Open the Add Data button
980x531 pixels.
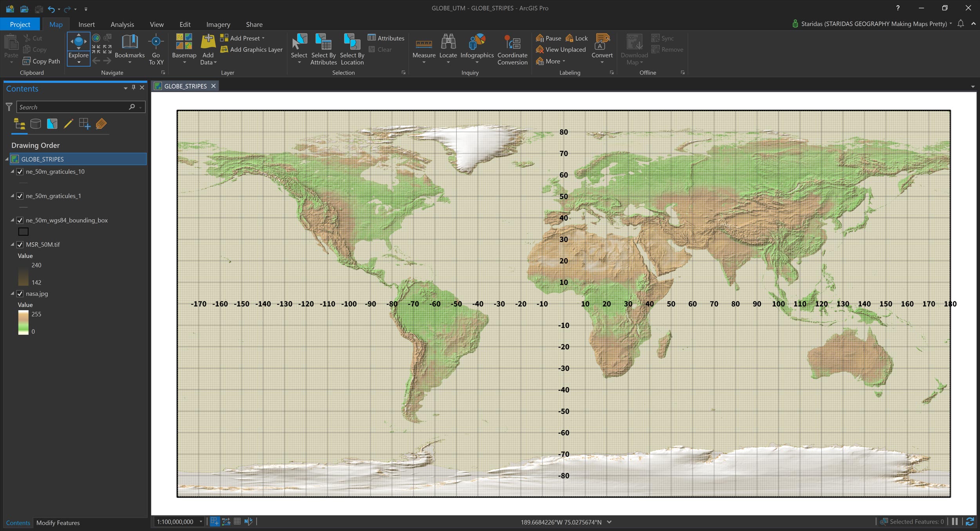pos(208,42)
